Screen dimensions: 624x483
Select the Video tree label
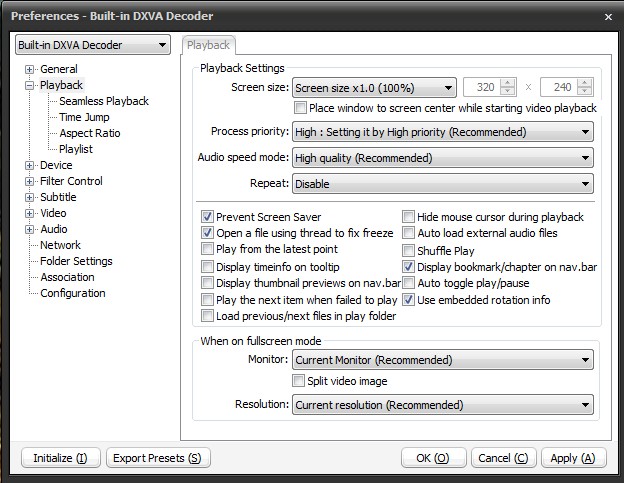53,213
